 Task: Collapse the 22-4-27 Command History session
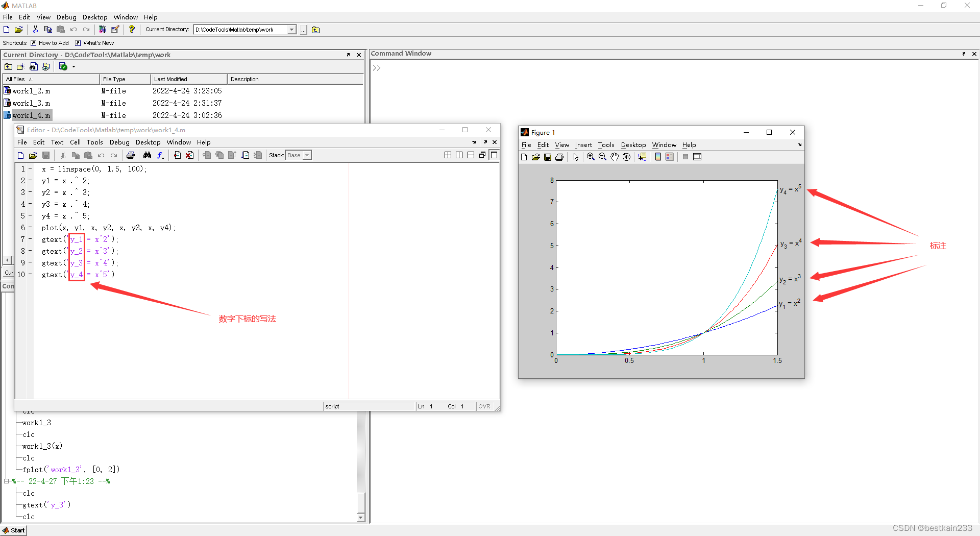tap(7, 481)
